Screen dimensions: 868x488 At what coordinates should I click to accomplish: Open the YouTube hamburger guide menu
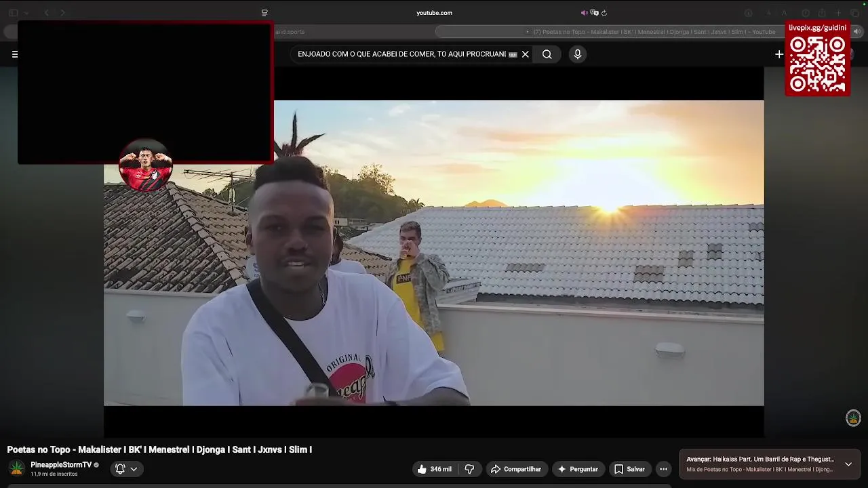14,54
